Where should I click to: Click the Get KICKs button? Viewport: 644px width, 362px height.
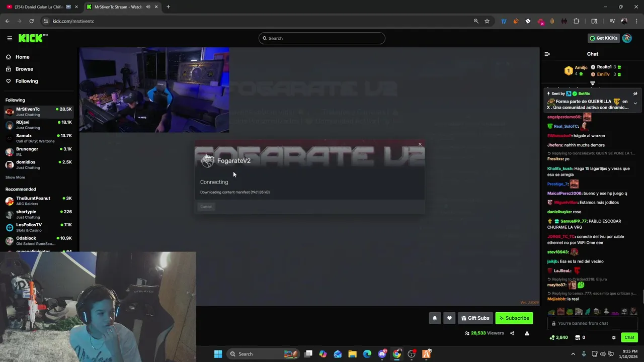(603, 38)
